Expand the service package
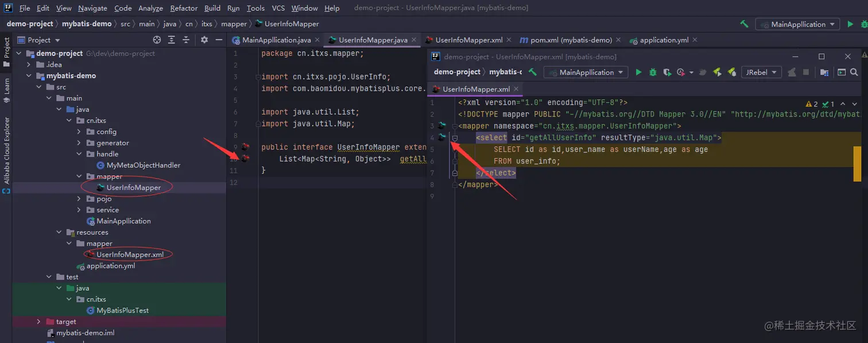The height and width of the screenshot is (343, 868). 79,210
